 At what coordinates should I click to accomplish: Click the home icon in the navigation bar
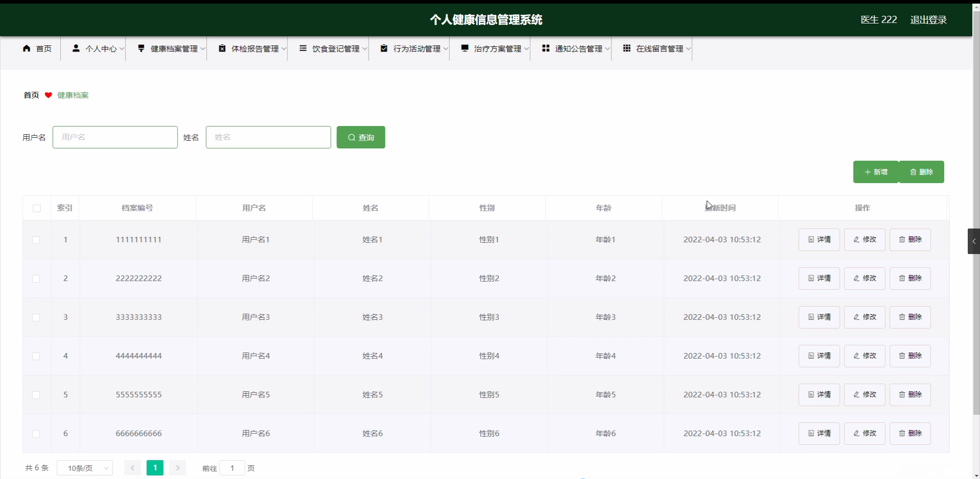point(27,48)
